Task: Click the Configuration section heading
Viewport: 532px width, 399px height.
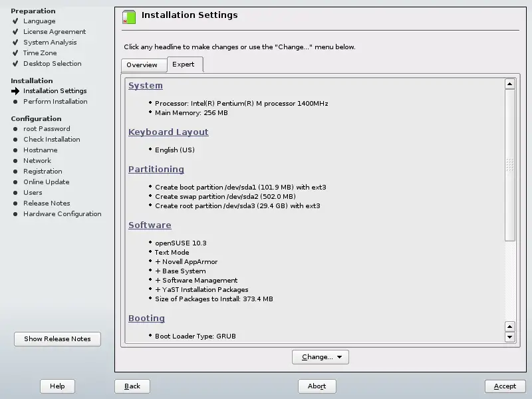Action: pos(36,119)
